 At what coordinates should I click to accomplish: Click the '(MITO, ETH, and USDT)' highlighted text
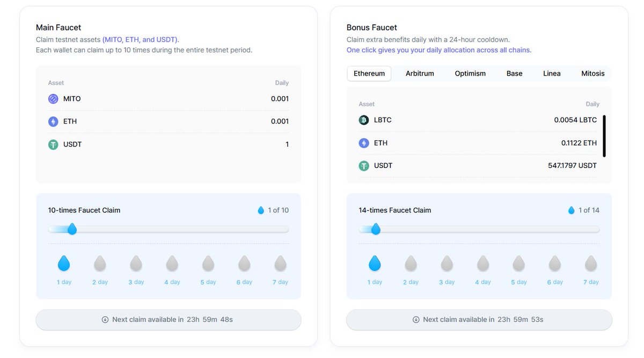pos(141,40)
